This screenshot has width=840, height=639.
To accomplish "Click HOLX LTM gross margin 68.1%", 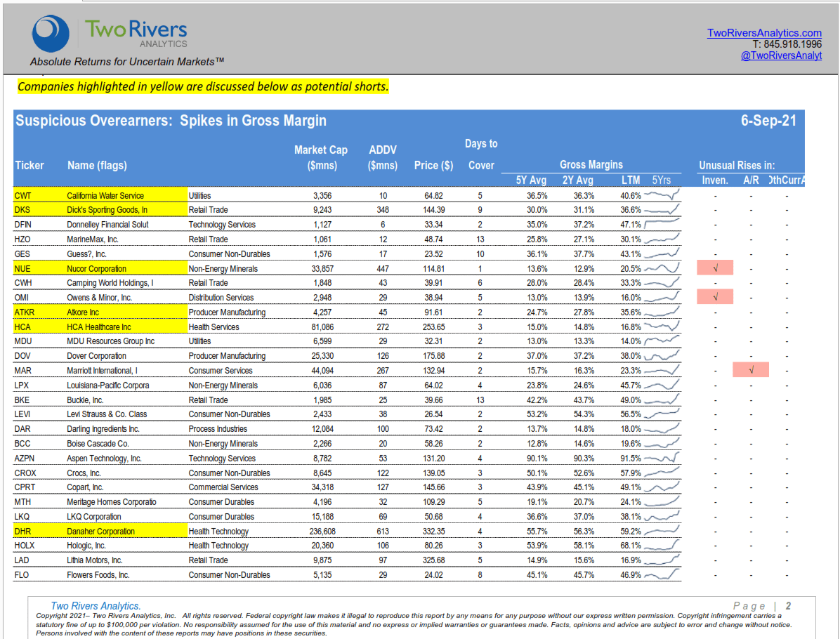I will pyautogui.click(x=631, y=546).
